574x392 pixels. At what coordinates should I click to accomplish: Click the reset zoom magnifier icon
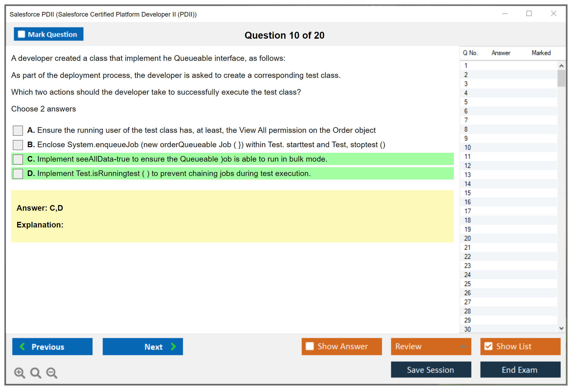click(36, 373)
